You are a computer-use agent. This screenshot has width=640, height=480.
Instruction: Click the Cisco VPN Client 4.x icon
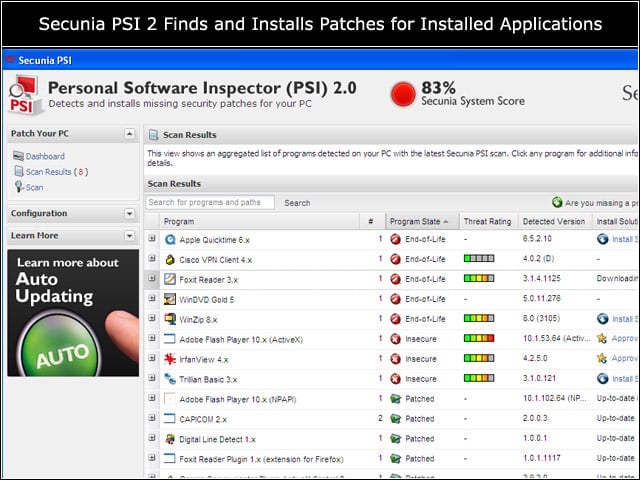point(170,260)
